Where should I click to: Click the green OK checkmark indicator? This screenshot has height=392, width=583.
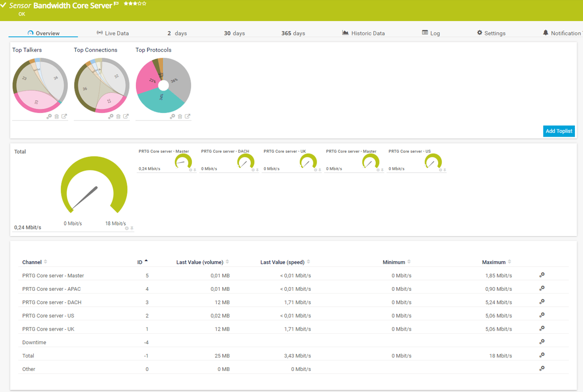(4, 5)
